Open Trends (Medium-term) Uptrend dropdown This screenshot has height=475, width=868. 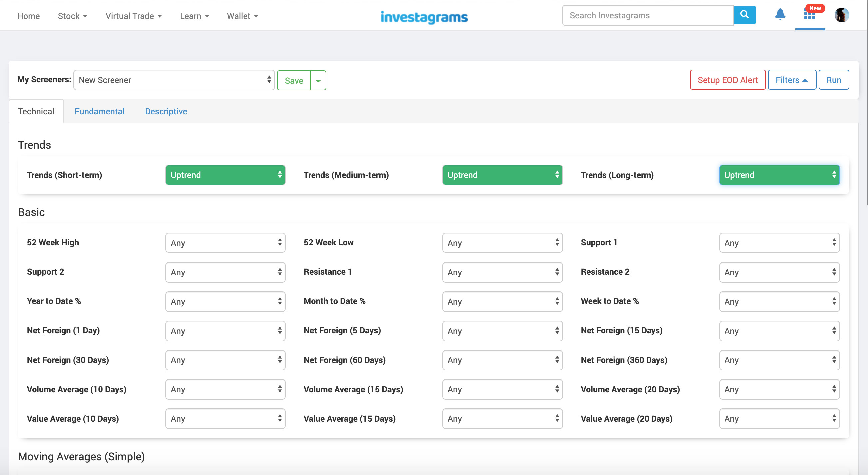click(x=502, y=175)
